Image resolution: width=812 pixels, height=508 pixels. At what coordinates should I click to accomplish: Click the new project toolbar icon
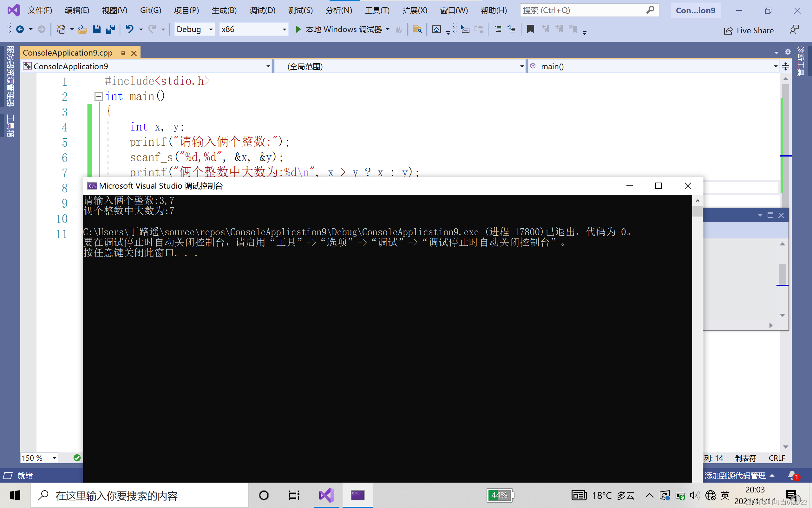pyautogui.click(x=61, y=30)
